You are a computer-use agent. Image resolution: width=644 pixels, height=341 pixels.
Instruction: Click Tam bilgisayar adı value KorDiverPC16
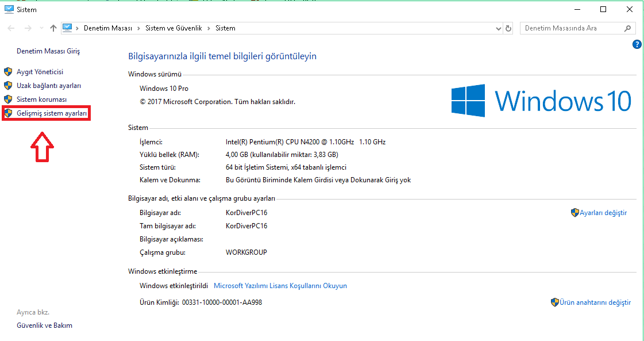(246, 226)
